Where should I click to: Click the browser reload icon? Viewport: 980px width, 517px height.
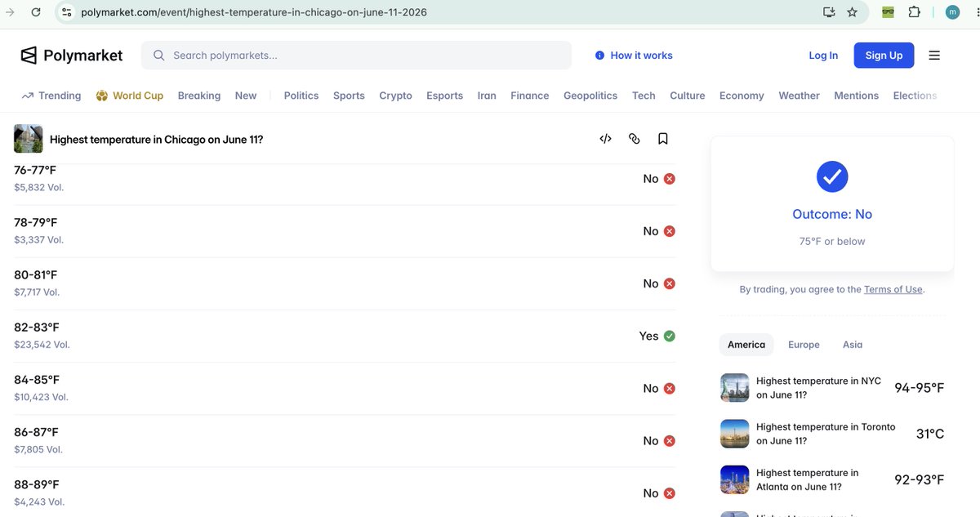coord(36,12)
